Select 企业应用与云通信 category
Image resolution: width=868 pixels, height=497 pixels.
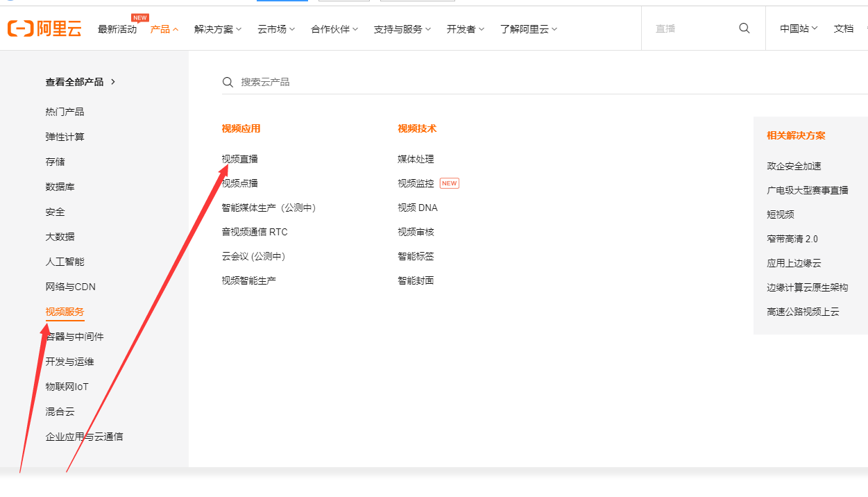pos(84,437)
